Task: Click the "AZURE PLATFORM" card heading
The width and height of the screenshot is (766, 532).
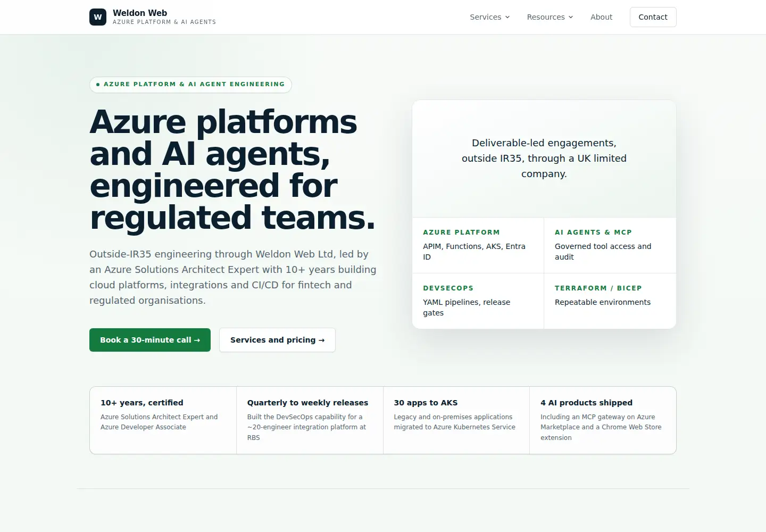Action: (461, 232)
